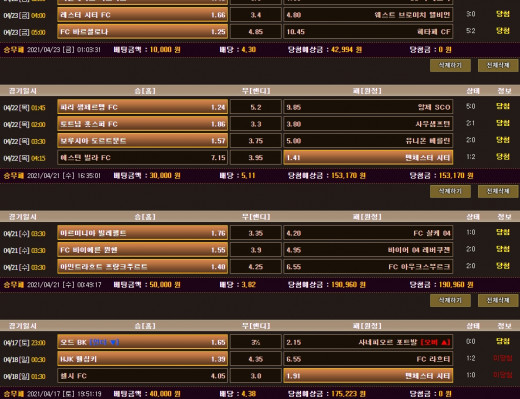Select the 1.76 home odds cell
This screenshot has height=399, width=520.
coord(143,233)
